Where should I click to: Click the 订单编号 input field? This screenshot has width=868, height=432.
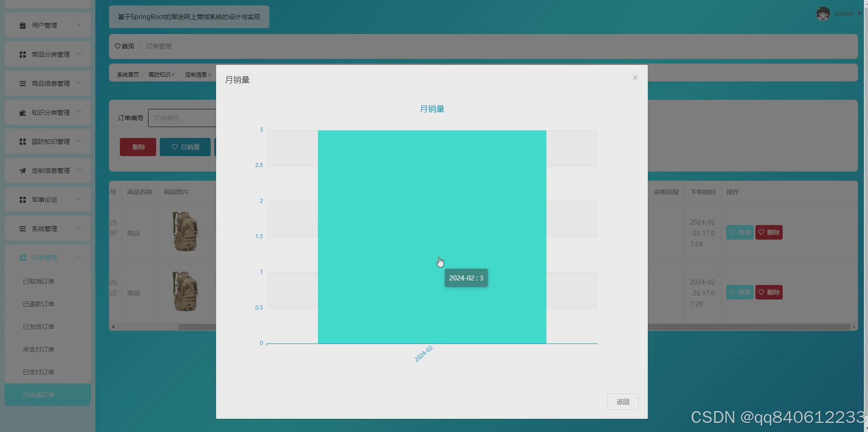point(182,118)
